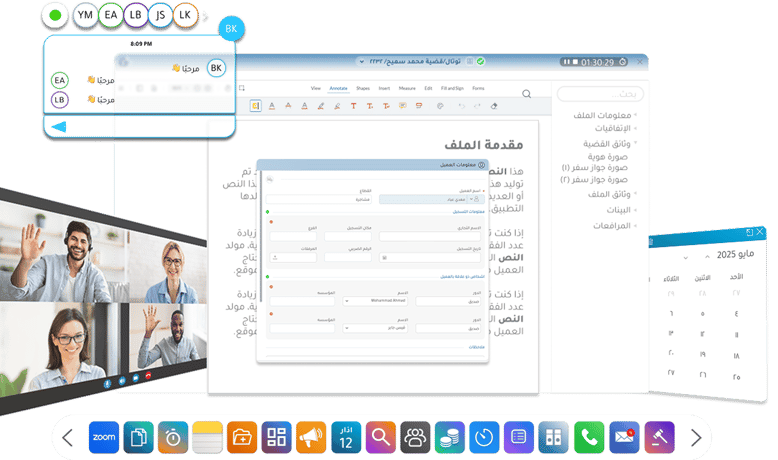Screen dimensions: 778x460
Task: Pause the 01:30:29 timer
Action: (567, 62)
